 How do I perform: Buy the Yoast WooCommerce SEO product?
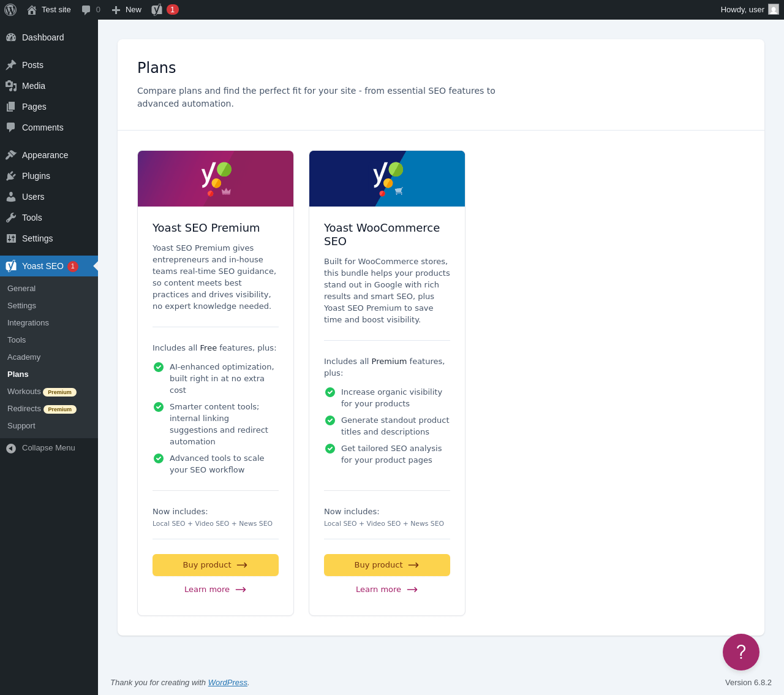tap(387, 565)
